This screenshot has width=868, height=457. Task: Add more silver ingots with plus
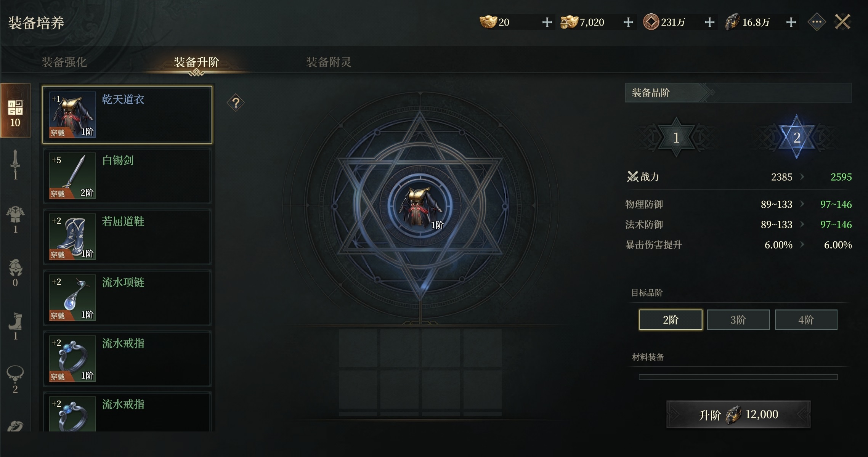tap(628, 22)
